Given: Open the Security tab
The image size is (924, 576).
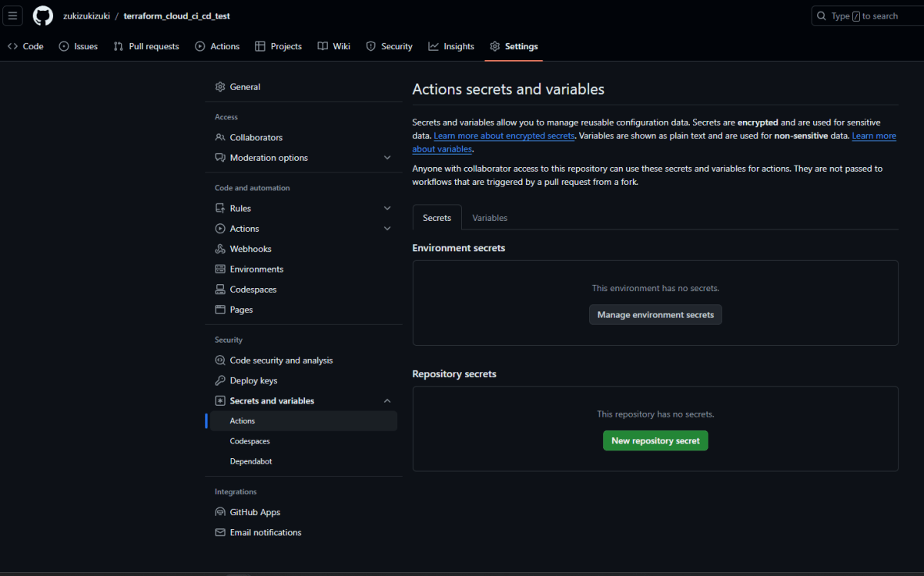Looking at the screenshot, I should [389, 46].
